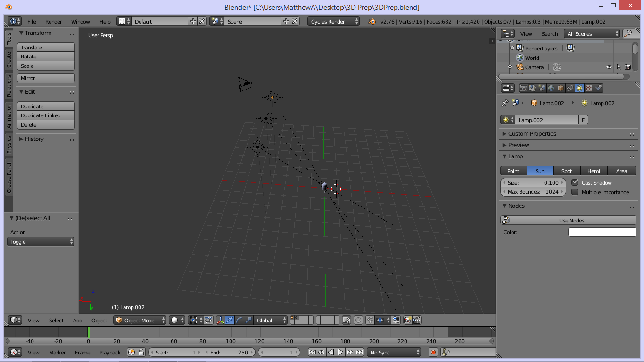This screenshot has height=362, width=644.
Task: Set lamp type to Point
Action: click(x=513, y=171)
